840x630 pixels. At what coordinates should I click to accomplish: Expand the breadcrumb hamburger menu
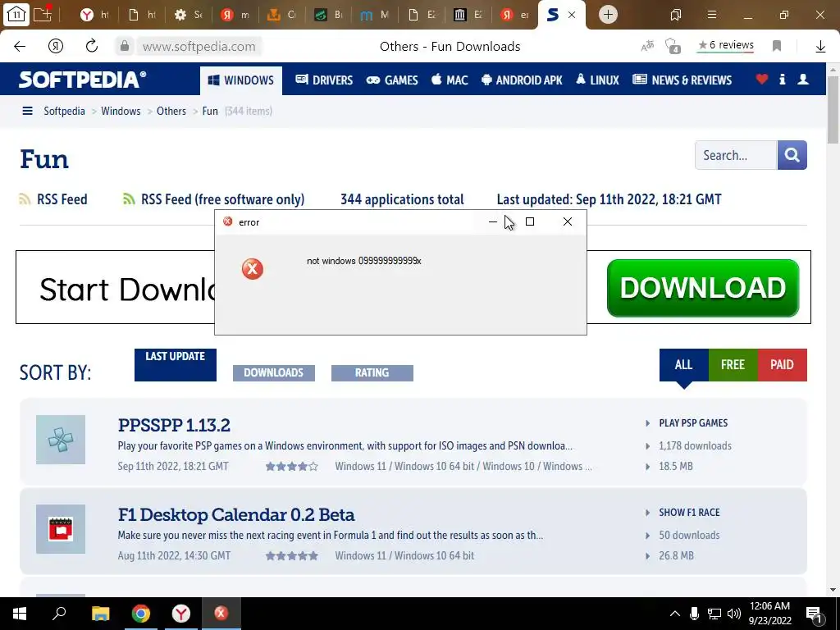coord(27,111)
